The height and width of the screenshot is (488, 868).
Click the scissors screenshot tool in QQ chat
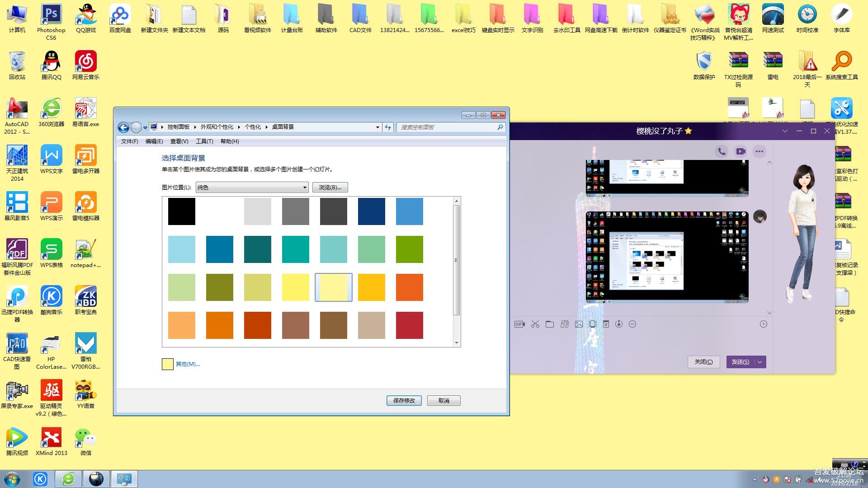(x=535, y=324)
